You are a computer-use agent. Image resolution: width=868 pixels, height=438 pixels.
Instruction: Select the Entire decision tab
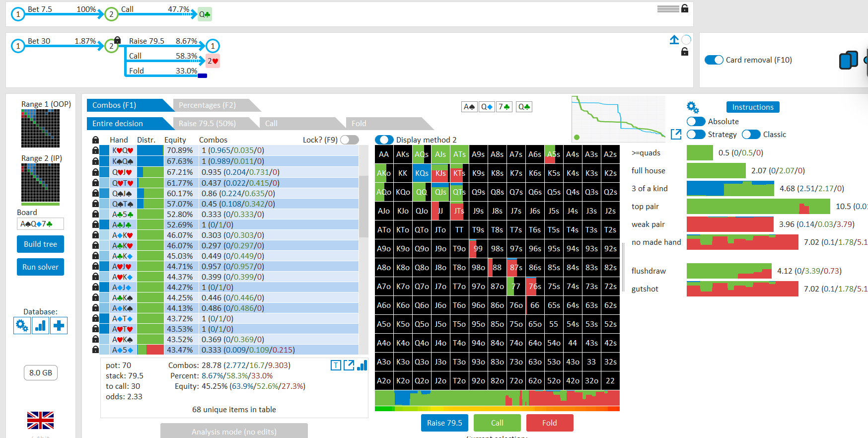point(130,124)
